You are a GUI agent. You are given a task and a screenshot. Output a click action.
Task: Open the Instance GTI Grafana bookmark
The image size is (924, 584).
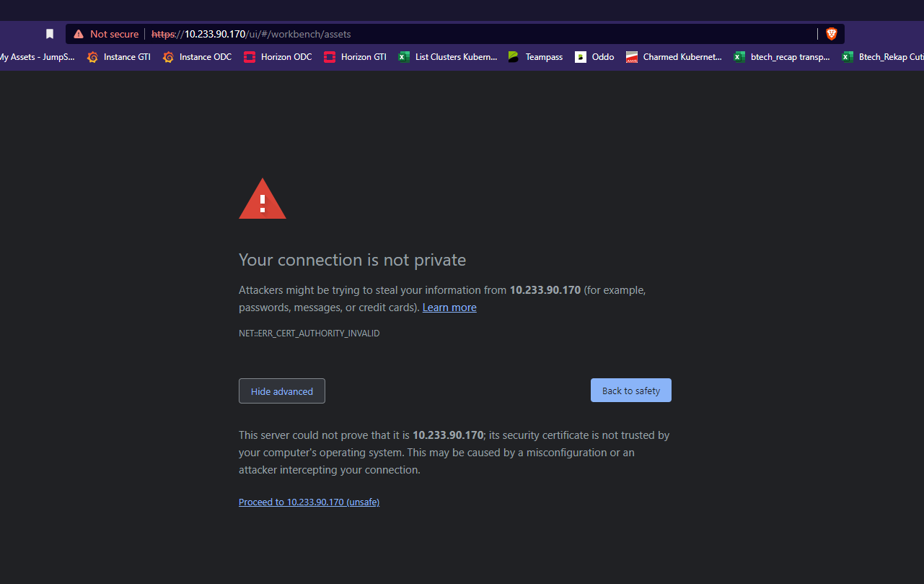(119, 57)
